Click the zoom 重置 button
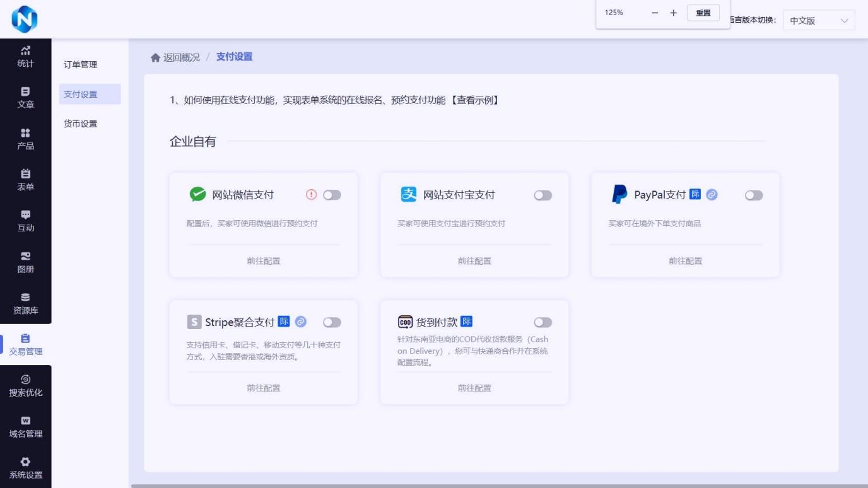This screenshot has width=868, height=488. 703,13
